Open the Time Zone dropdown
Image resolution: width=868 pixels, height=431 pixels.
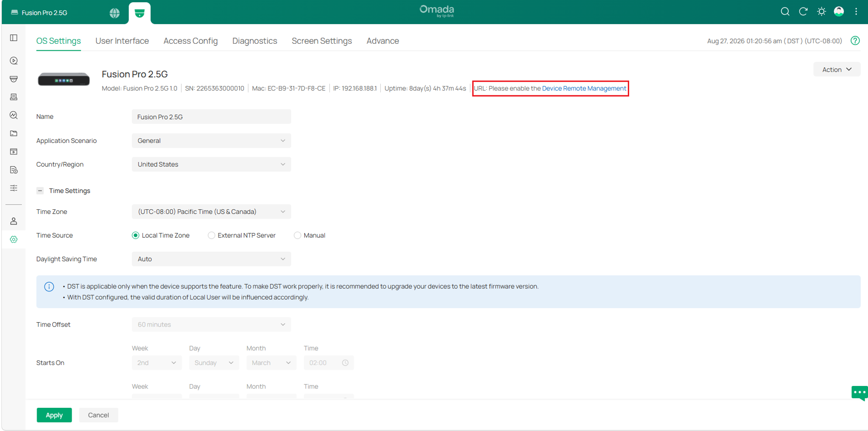(211, 212)
